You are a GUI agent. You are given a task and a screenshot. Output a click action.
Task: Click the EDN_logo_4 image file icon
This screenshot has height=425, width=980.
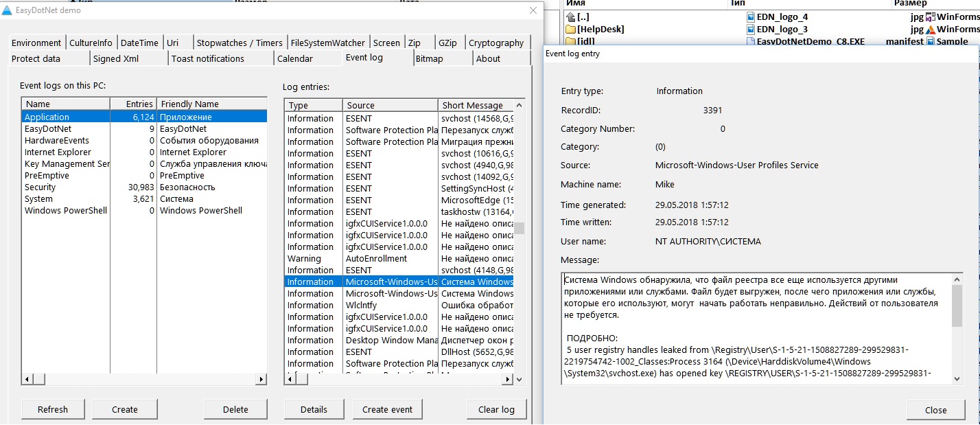click(752, 16)
